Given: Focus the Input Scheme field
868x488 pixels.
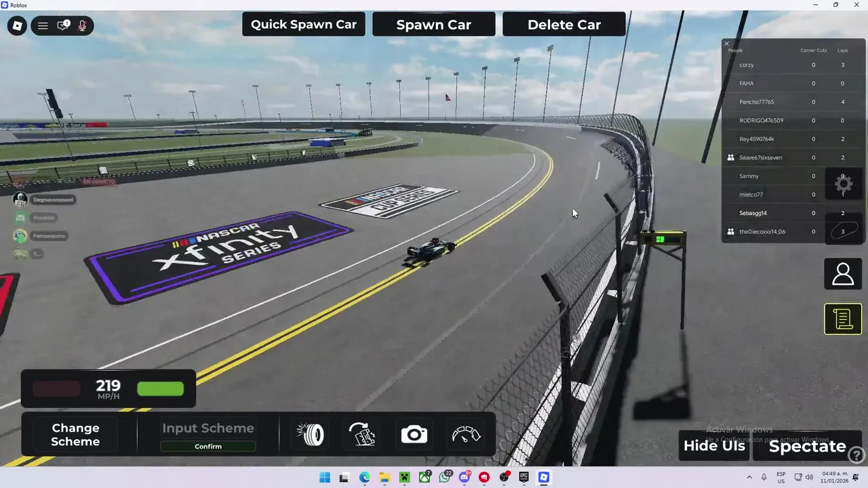Looking at the screenshot, I should pyautogui.click(x=208, y=428).
